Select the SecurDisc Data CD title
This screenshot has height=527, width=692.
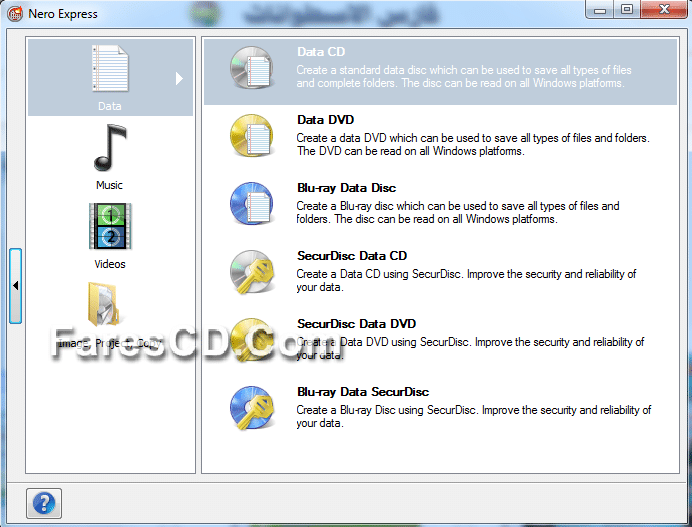(352, 256)
